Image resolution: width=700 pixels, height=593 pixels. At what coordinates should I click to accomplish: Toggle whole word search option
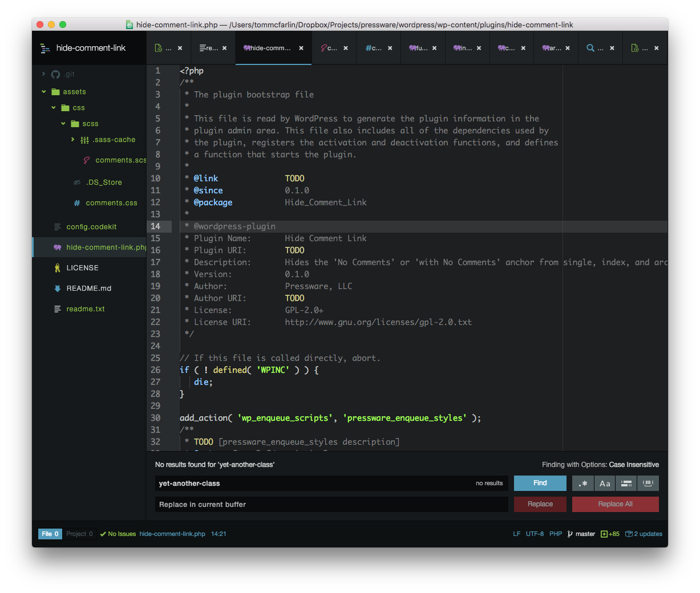coord(648,484)
